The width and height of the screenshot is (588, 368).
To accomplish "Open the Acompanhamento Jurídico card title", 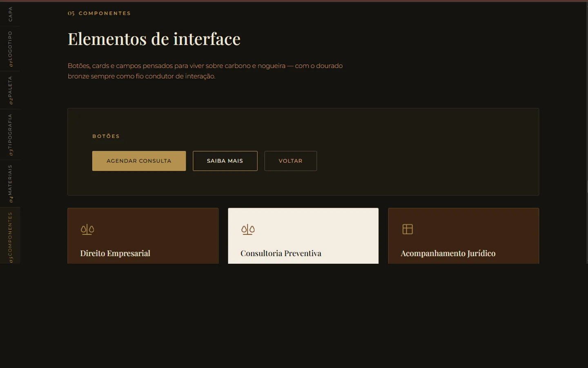I will 448,253.
